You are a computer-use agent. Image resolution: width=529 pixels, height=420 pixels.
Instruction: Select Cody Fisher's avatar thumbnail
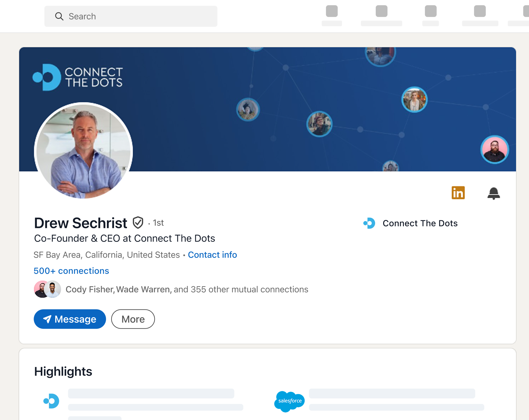coord(40,289)
